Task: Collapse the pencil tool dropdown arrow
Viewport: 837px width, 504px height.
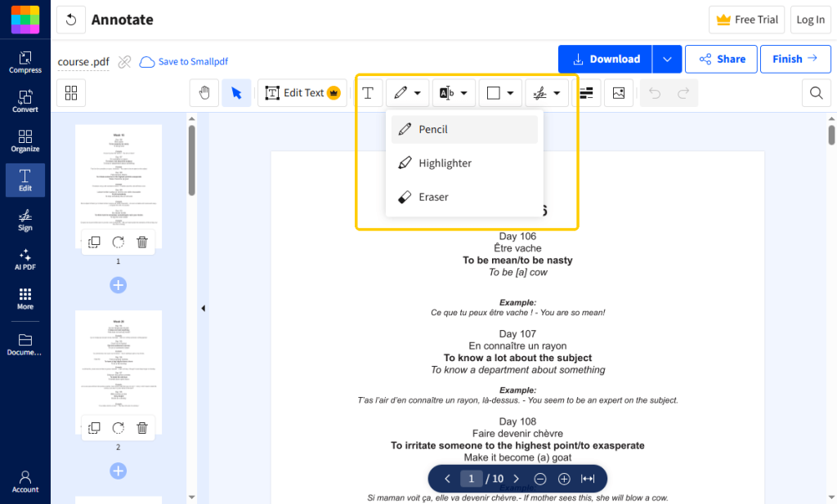Action: click(x=418, y=93)
